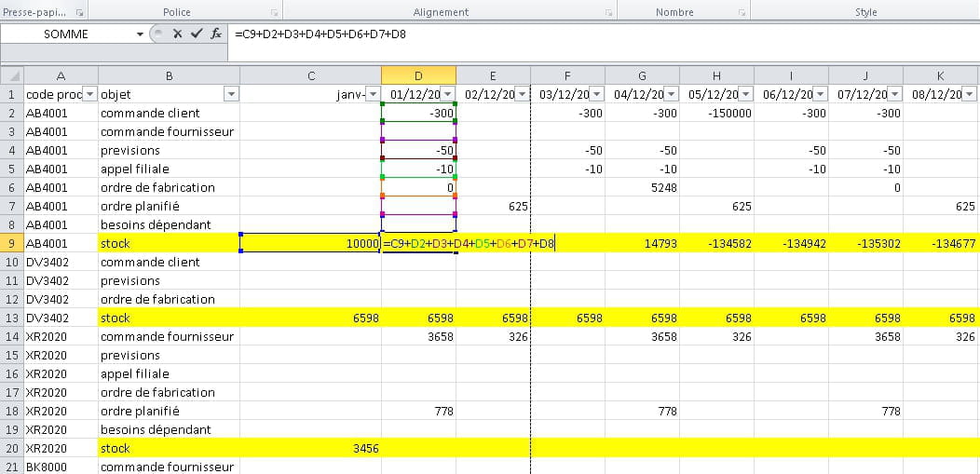Select column K header

(x=941, y=75)
